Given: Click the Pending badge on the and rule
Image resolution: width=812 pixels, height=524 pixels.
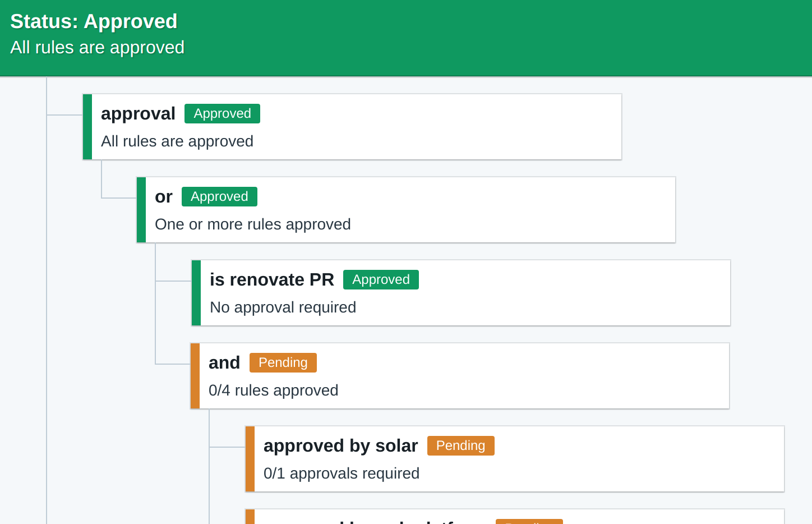Looking at the screenshot, I should (x=283, y=362).
